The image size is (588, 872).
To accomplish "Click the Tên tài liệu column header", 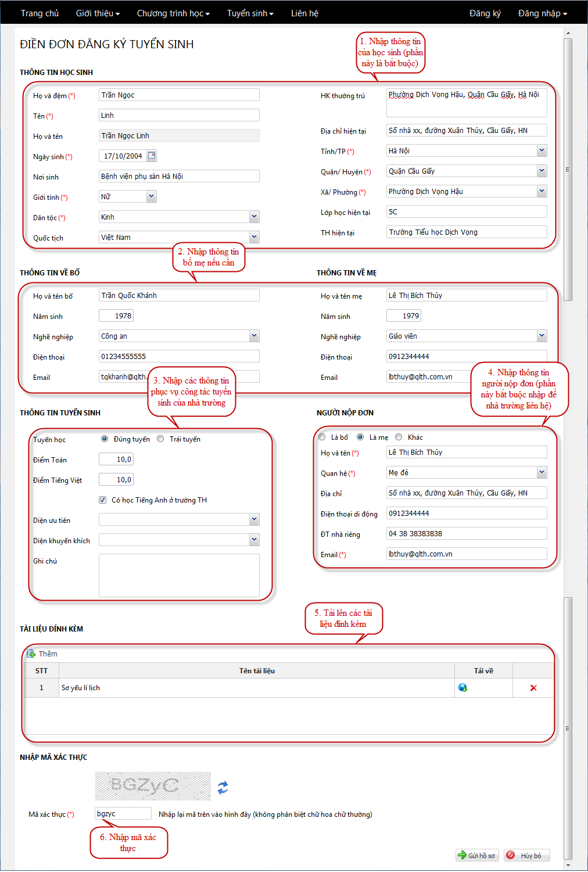I will tap(257, 670).
